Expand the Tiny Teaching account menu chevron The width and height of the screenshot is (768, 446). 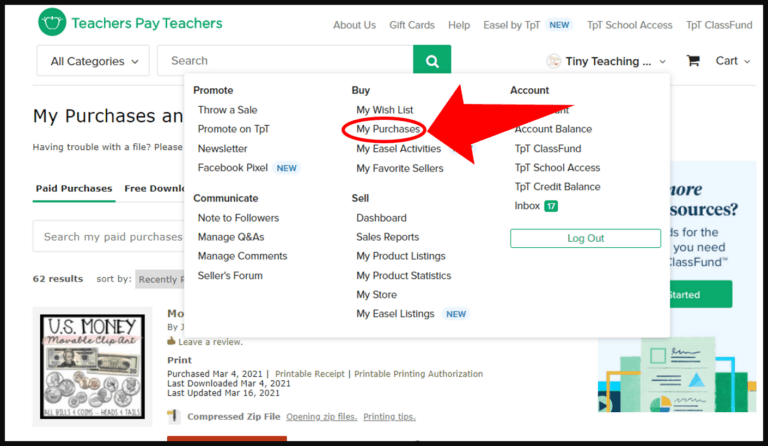[662, 62]
